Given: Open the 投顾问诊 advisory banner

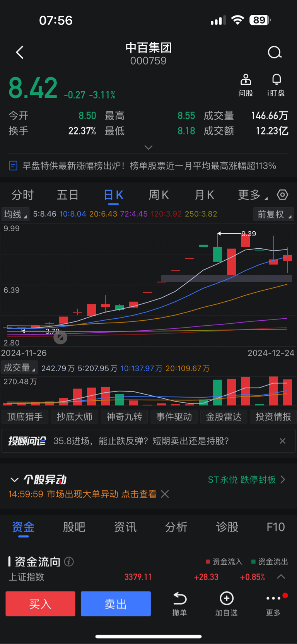Looking at the screenshot, I should pos(148,441).
